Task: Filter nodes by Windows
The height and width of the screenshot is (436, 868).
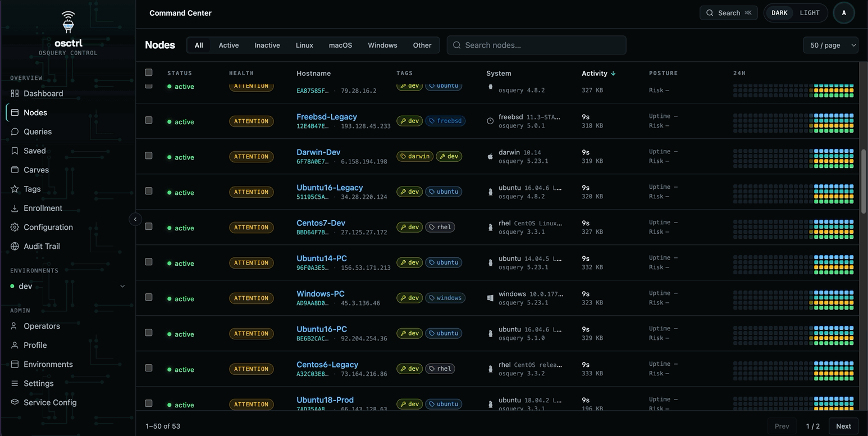Action: coord(382,45)
